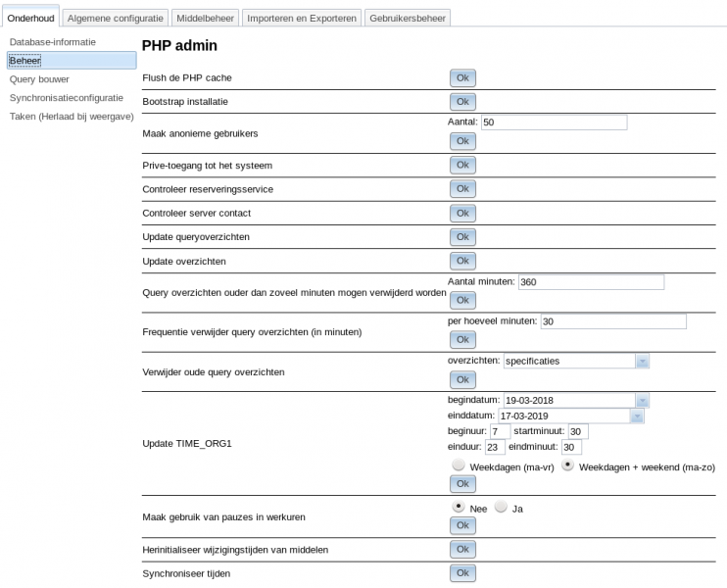This screenshot has width=727, height=588.
Task: Click Ok for Controleer reserveringsservice
Action: (462, 189)
